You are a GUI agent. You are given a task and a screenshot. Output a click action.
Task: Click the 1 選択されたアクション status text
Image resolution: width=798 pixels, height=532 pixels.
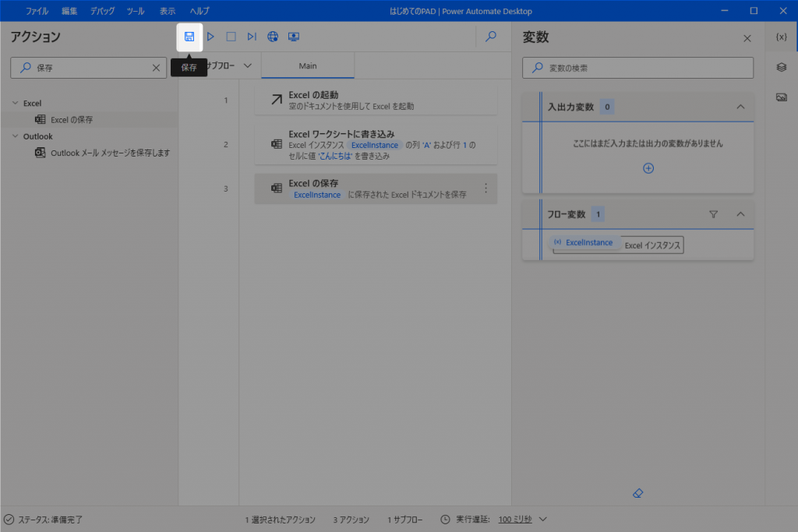(x=280, y=520)
